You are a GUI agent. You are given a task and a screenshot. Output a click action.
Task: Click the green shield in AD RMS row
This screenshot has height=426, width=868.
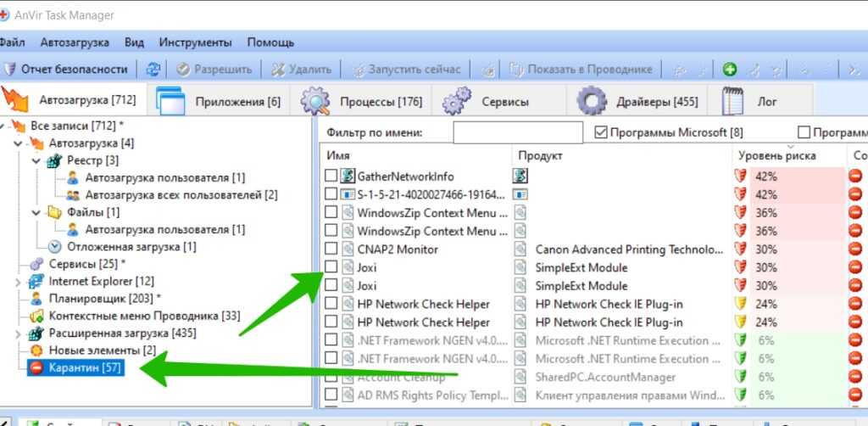pos(740,395)
